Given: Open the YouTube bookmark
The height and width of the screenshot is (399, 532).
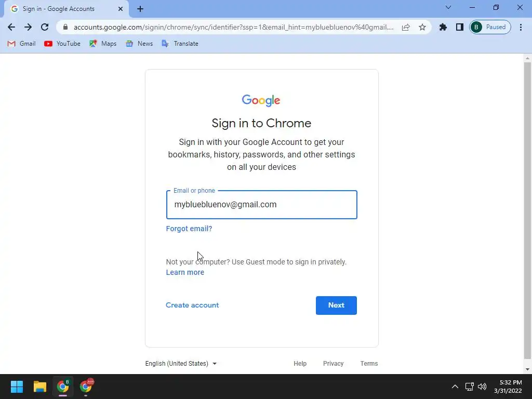Looking at the screenshot, I should pyautogui.click(x=62, y=44).
